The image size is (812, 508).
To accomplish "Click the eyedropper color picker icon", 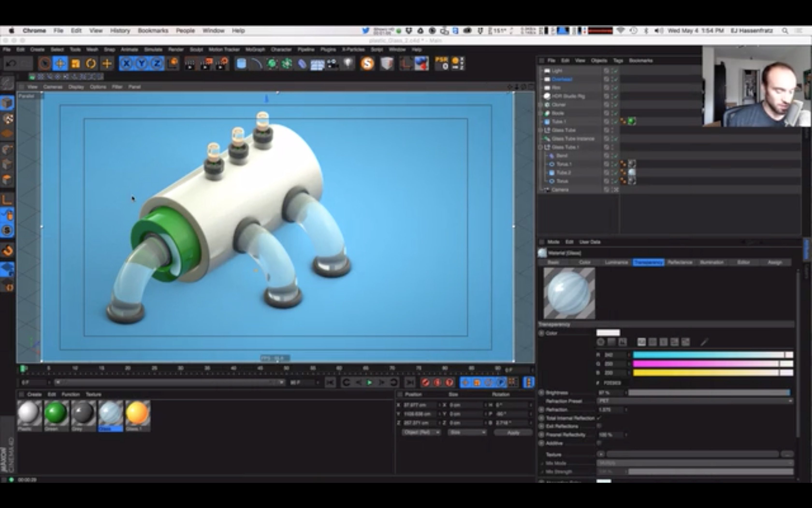I will [x=704, y=342].
